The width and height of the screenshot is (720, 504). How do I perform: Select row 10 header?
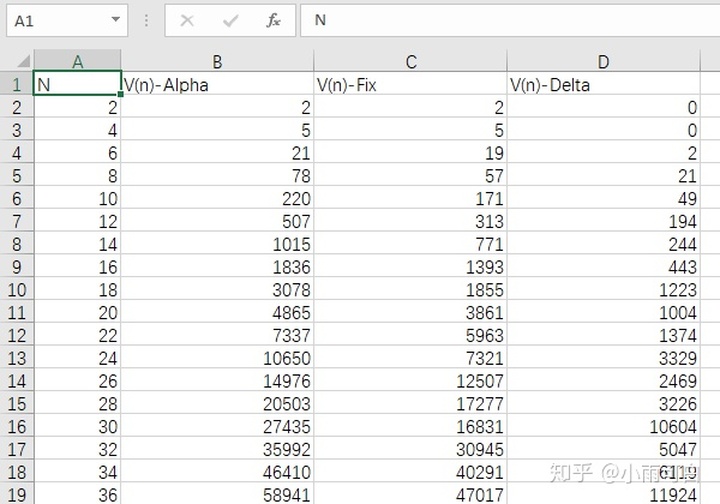tap(17, 289)
